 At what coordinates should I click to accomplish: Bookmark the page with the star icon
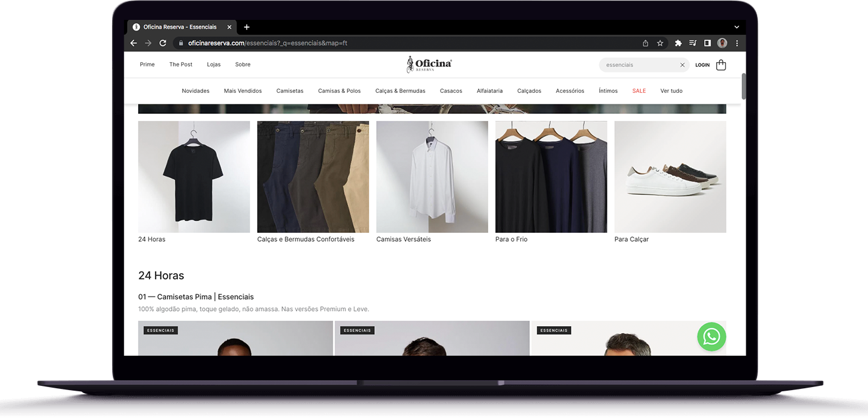click(x=660, y=43)
